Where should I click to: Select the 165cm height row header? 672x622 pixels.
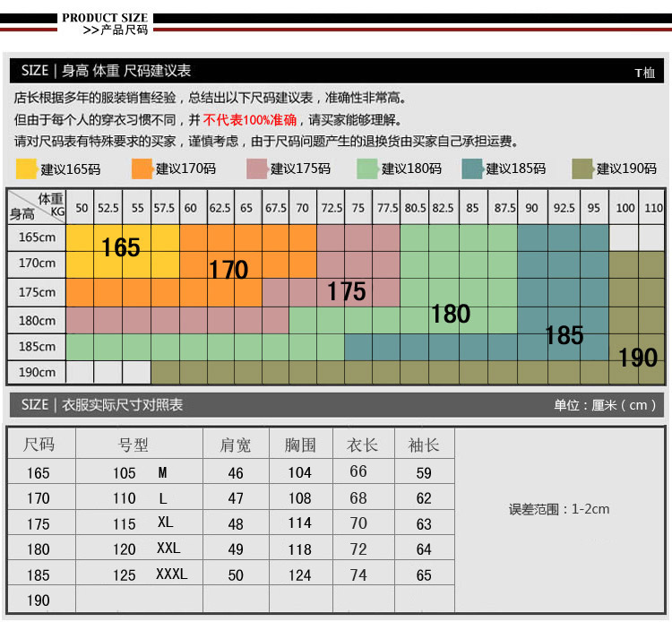coord(37,238)
